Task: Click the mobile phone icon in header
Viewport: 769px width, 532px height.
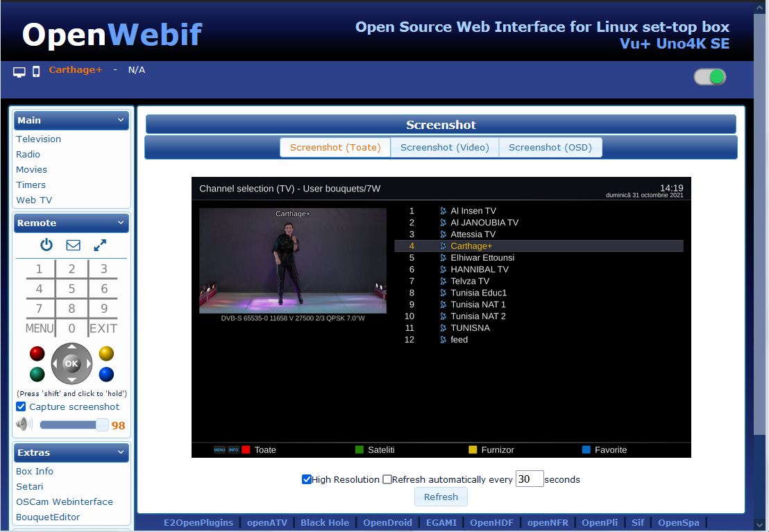Action: [x=36, y=71]
